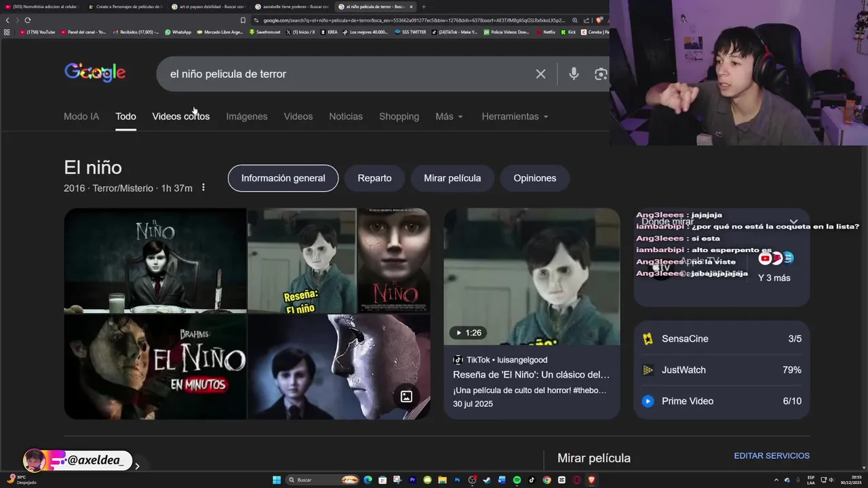The image size is (868, 488).
Task: Click the Google logo
Action: (x=95, y=73)
